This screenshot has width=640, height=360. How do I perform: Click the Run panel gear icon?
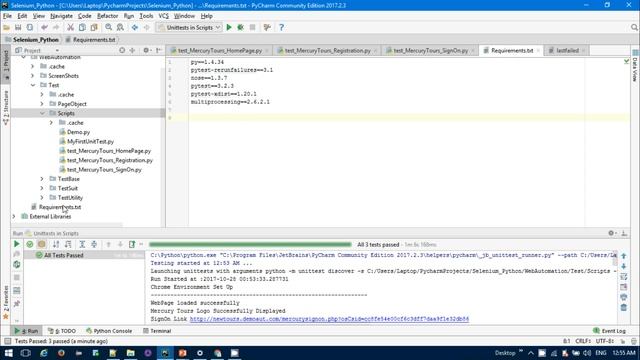[x=611, y=233]
